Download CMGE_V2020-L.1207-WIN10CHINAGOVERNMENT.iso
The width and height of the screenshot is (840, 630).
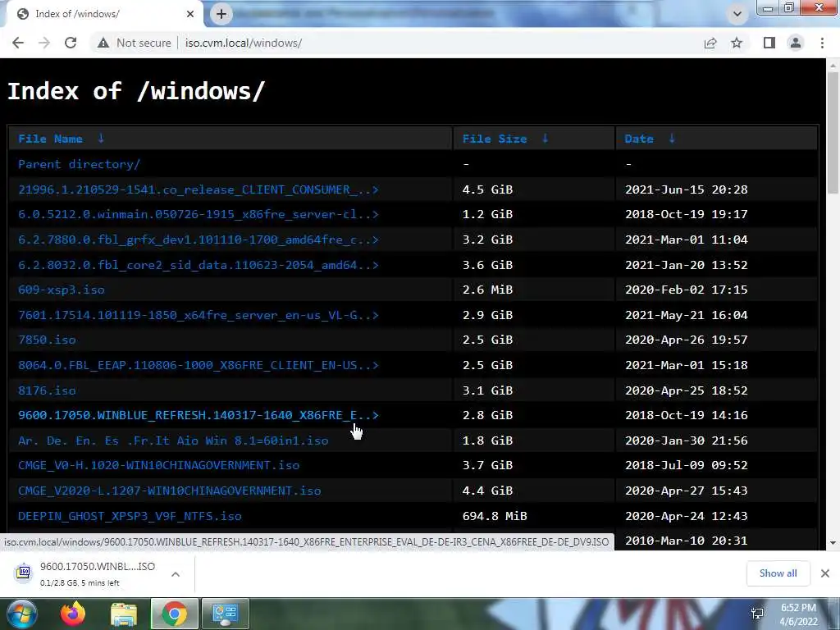click(169, 491)
